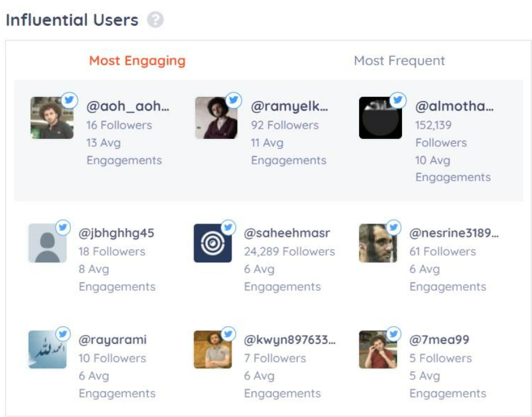The height and width of the screenshot is (417, 532).
Task: Switch to the Most Frequent tab
Action: [399, 60]
